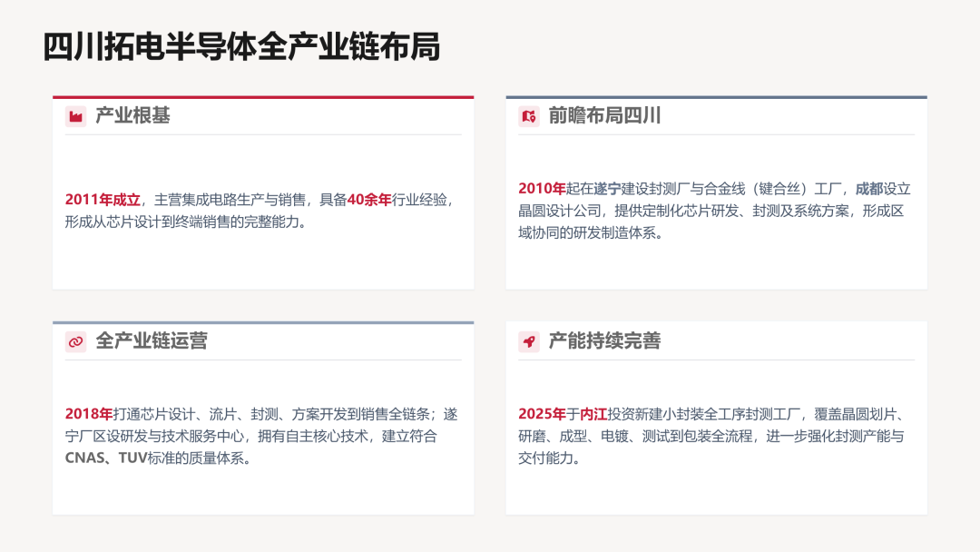Select the slide title 四川拓电半导体全产业链布局

coord(241,47)
